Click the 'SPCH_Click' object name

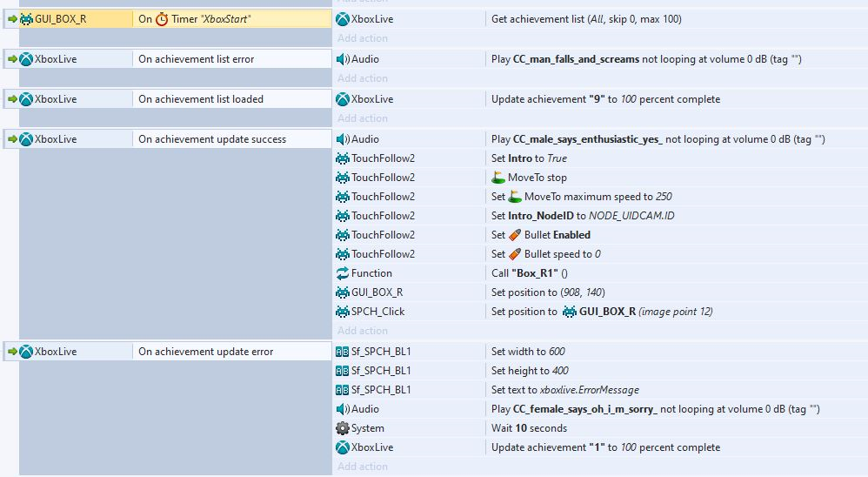[377, 312]
